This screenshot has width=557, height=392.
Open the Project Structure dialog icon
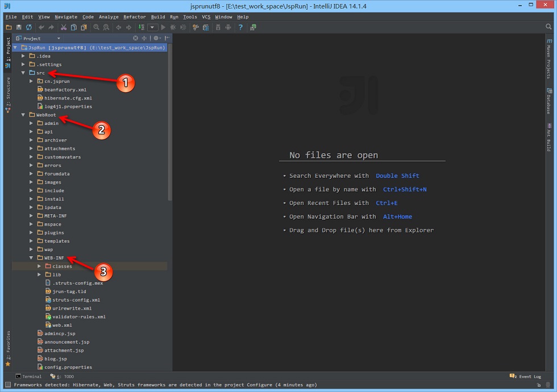pos(206,27)
